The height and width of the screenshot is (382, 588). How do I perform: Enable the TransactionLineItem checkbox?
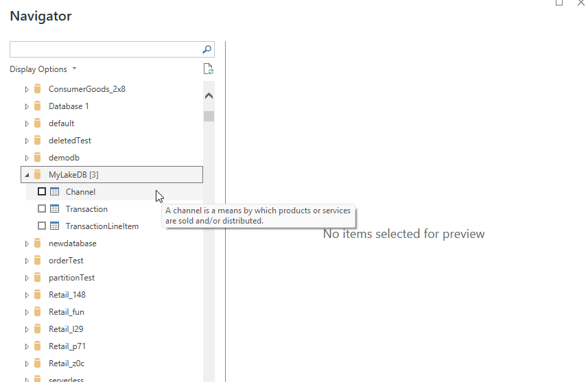(x=42, y=226)
